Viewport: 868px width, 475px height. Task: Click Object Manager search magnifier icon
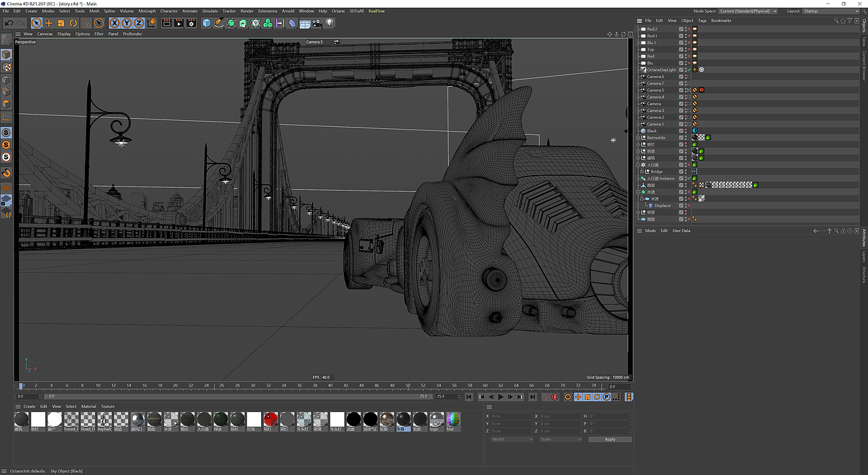[x=836, y=20]
